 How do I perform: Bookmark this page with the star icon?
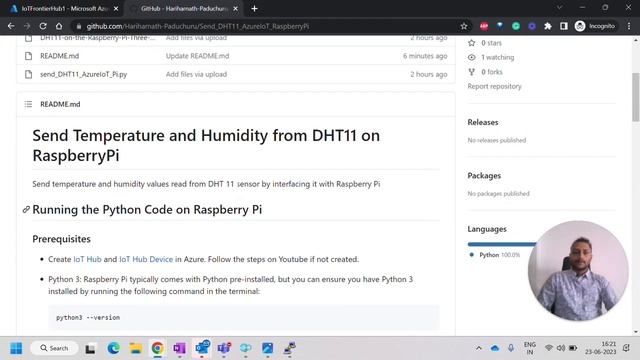click(x=464, y=26)
